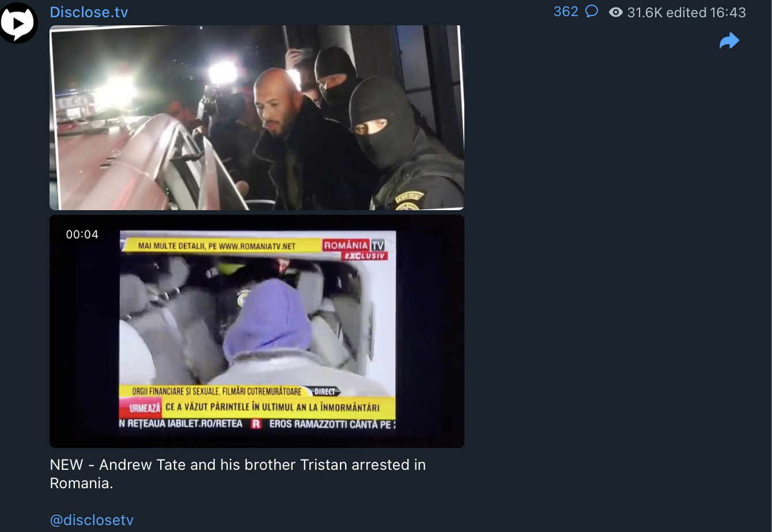Click the red R ticker logo in video
The height and width of the screenshot is (532, 772).
(x=256, y=424)
